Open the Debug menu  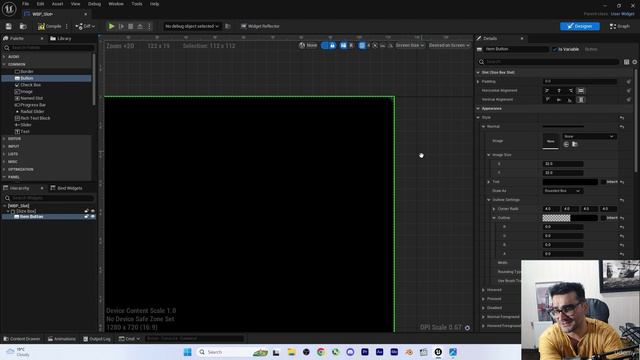94,4
